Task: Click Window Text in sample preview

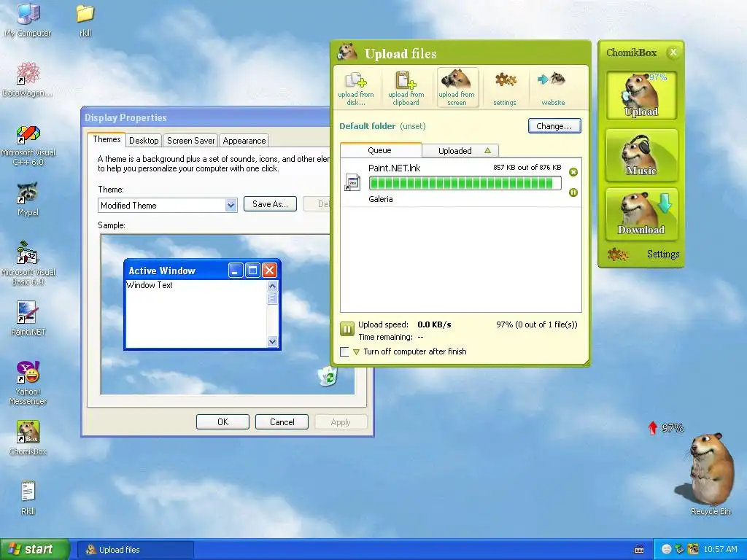Action: coord(150,285)
